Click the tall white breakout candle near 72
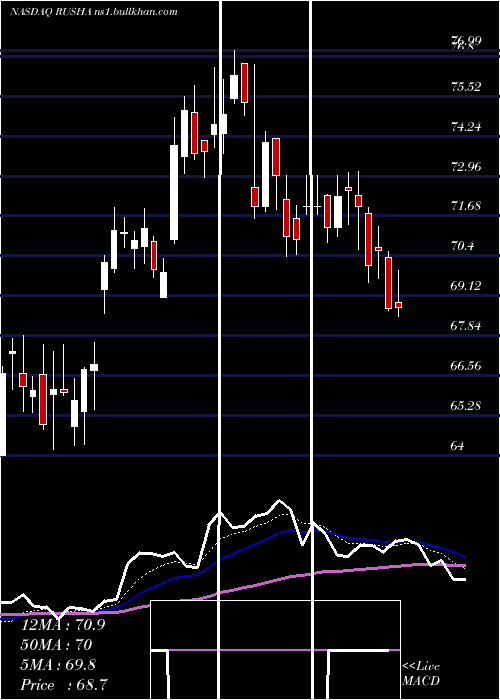Screen dimensions: 500x700 coord(174,192)
